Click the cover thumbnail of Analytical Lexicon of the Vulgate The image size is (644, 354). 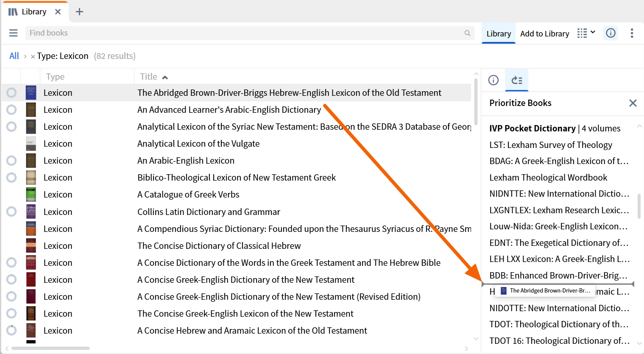[31, 143]
